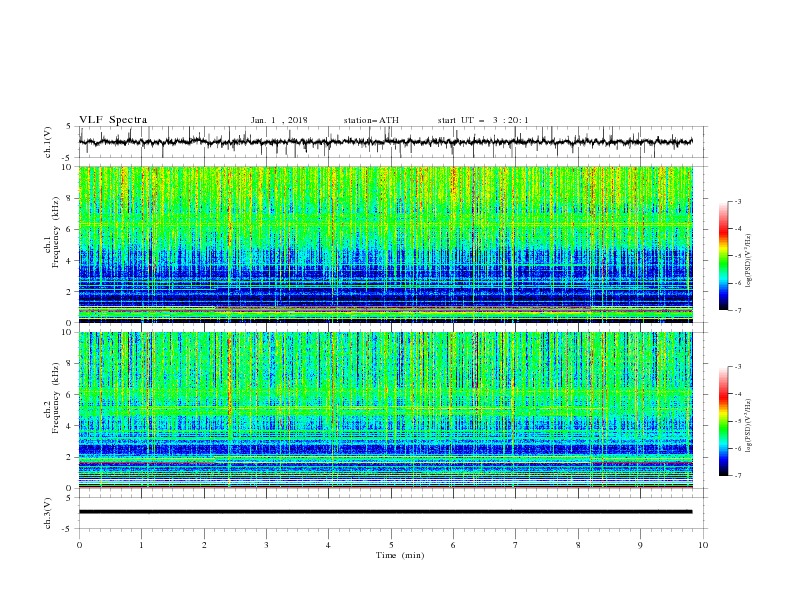
Task: Click the 8 kHz tick label on ch.2
Action: (x=71, y=364)
